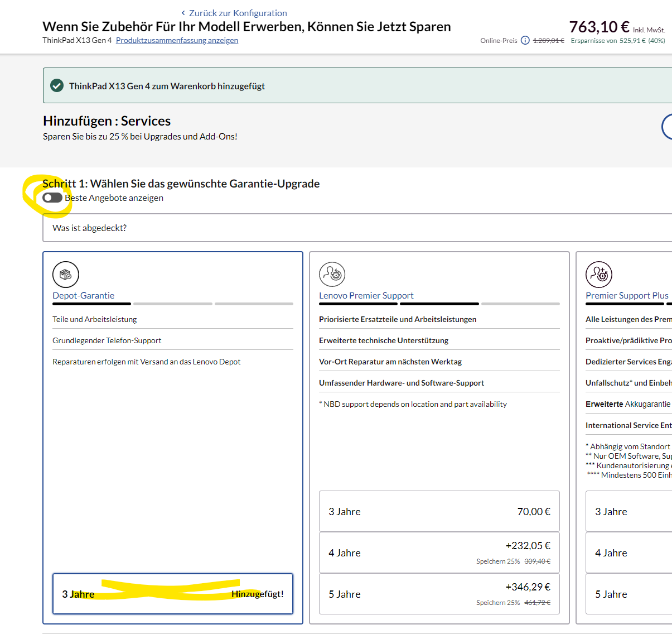Click 'Vor-Ort Reparatur am nächsten Werktag' text
Screen dimensions: 672x639
pos(390,362)
